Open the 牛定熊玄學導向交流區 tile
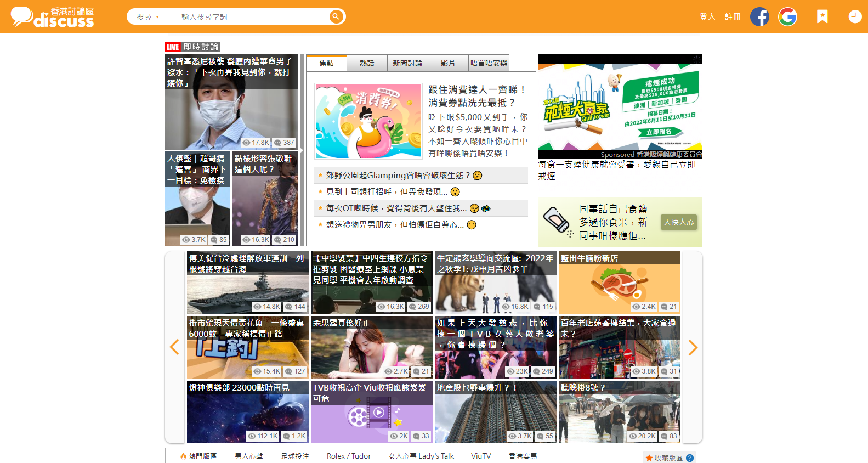This screenshot has height=463, width=868. pos(496,283)
